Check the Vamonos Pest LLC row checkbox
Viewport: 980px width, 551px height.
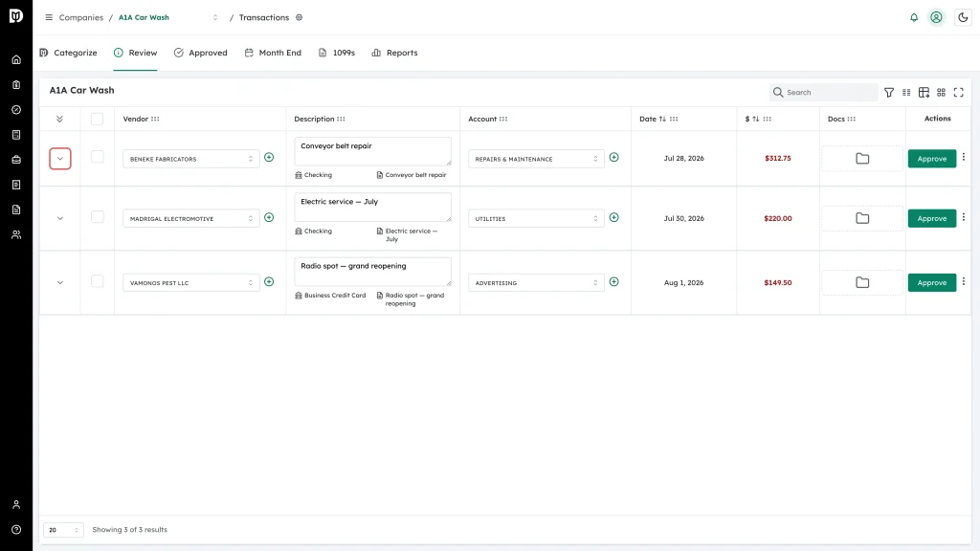[x=97, y=281]
